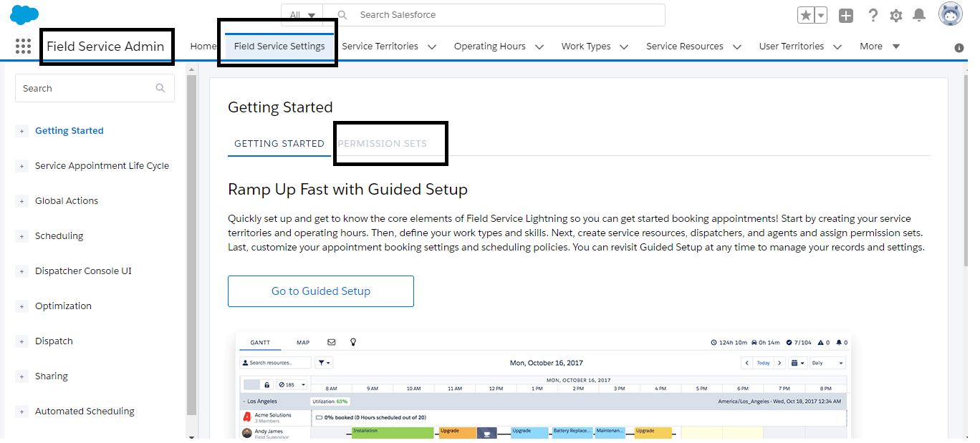Click the sidebar scrollbar down arrow
Image resolution: width=980 pixels, height=443 pixels.
click(191, 436)
